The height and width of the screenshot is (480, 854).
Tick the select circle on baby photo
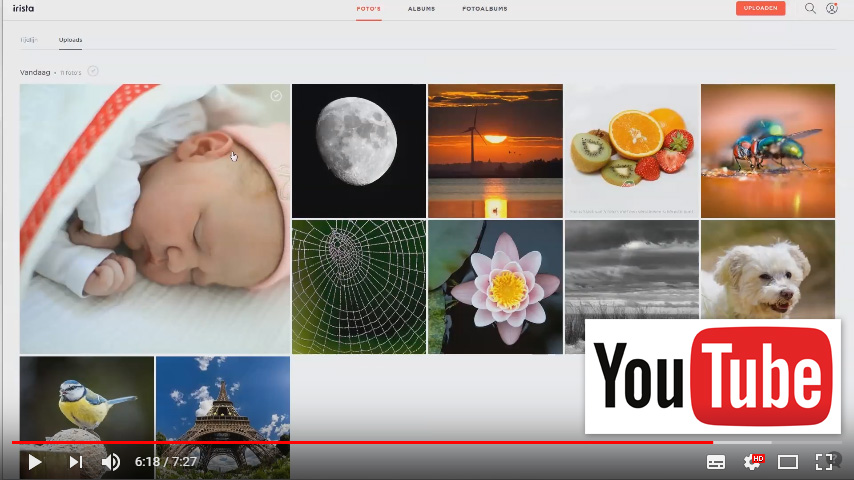(x=276, y=96)
